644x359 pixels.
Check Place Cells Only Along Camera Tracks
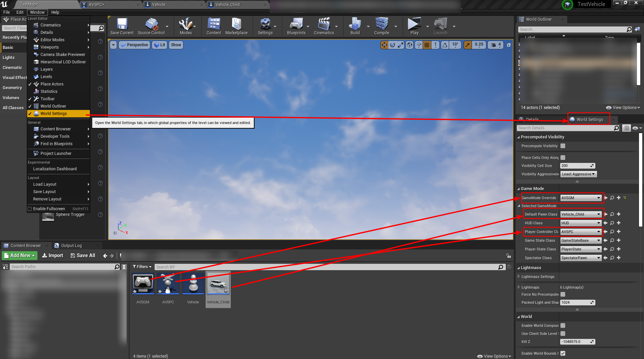pos(563,158)
